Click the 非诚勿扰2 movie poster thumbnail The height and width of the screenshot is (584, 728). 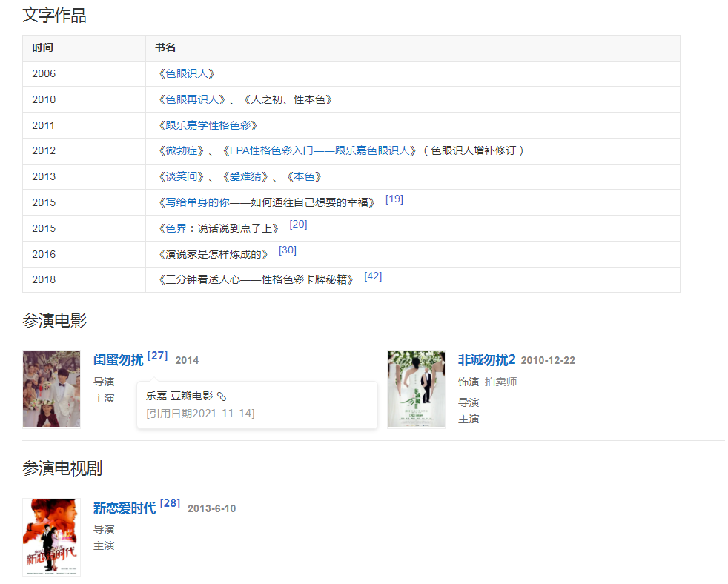coord(416,389)
